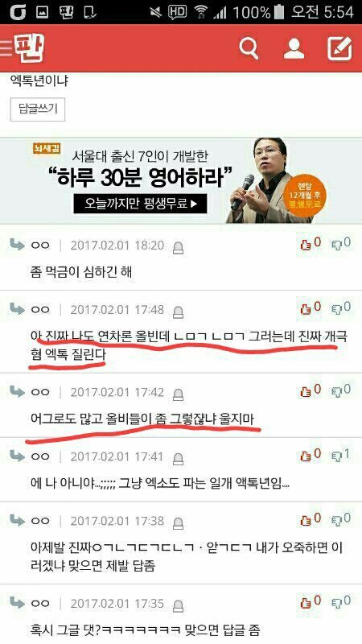The width and height of the screenshot is (362, 644).
Task: Tap the write post pencil icon
Action: [x=339, y=48]
